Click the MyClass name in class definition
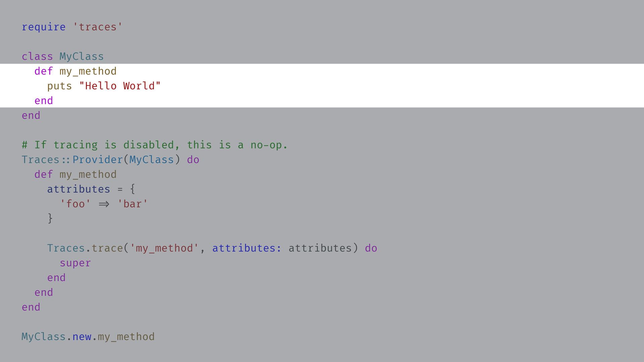 coord(82,56)
